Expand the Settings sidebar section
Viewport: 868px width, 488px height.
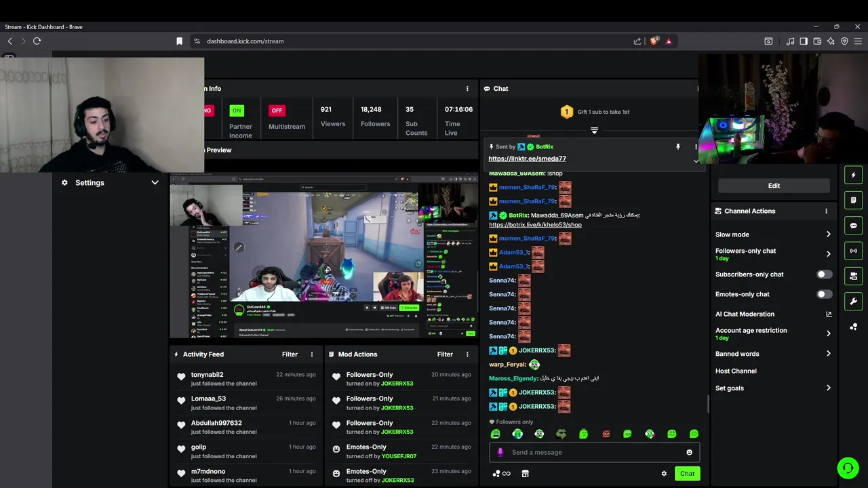point(110,183)
